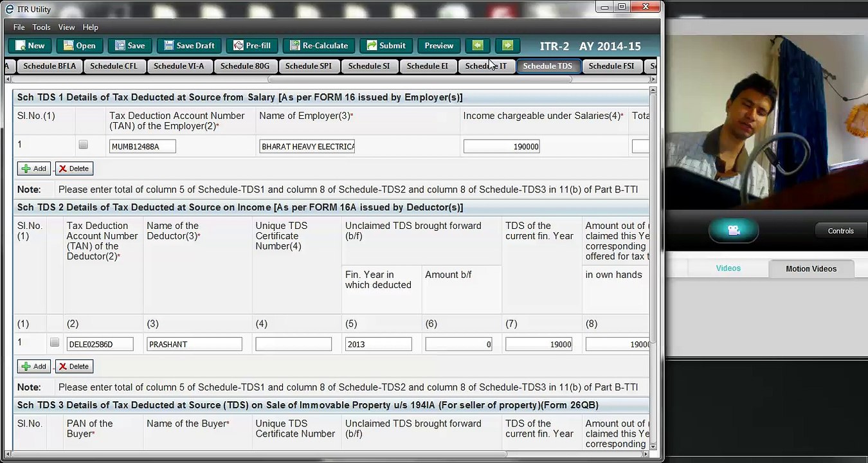
Task: Open the Preview of the return
Action: tap(439, 46)
